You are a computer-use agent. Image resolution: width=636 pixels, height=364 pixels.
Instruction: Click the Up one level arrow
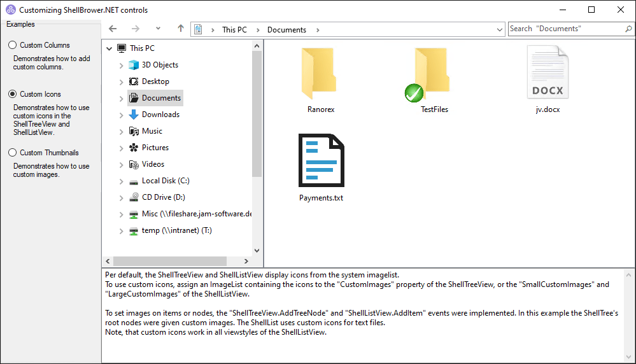click(x=181, y=29)
